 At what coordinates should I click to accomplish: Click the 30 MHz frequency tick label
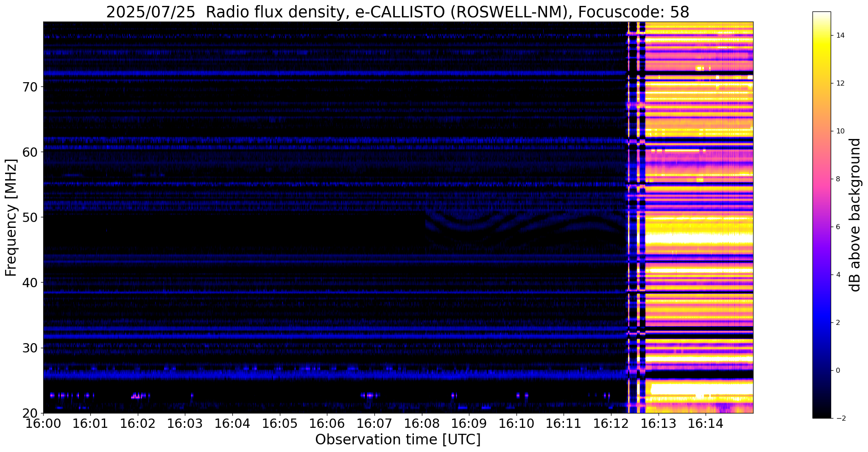pos(30,348)
